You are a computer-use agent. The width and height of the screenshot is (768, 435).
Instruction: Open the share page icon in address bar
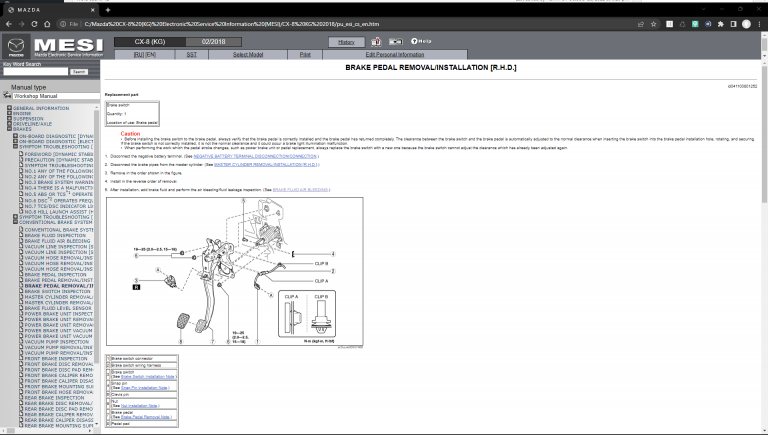pyautogui.click(x=641, y=24)
